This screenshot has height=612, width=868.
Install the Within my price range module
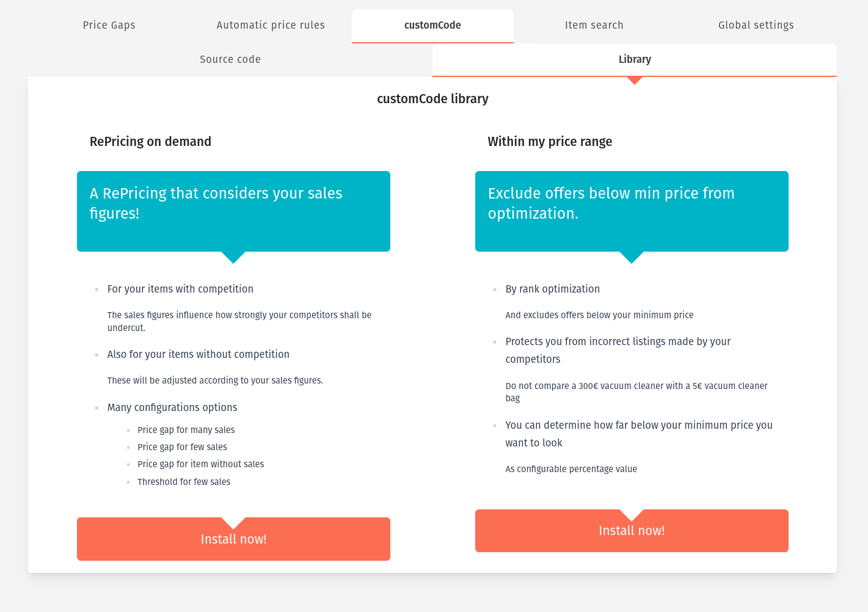(x=632, y=530)
